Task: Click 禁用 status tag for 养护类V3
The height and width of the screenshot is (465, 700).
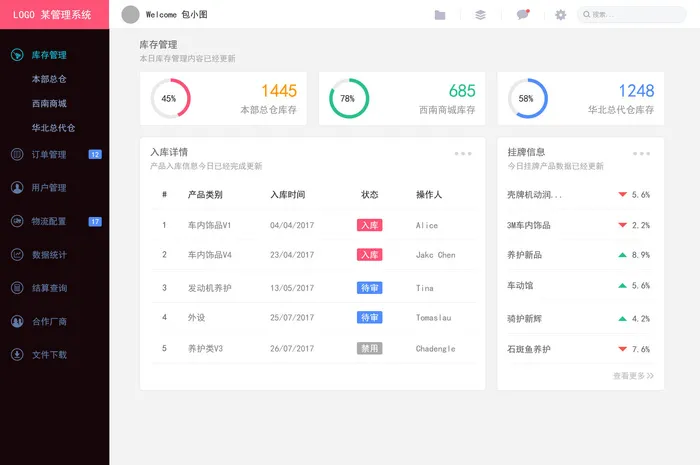Action: tap(369, 348)
